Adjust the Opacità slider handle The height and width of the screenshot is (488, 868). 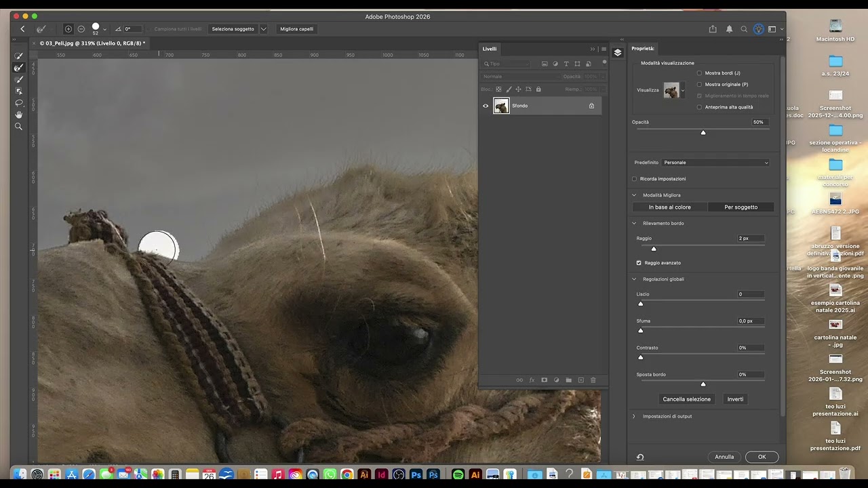point(703,133)
